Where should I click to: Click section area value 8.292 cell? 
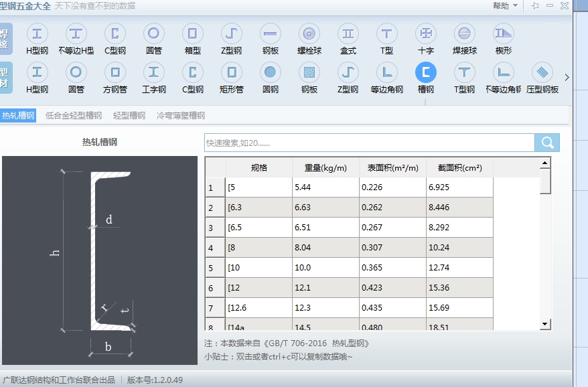tap(459, 227)
